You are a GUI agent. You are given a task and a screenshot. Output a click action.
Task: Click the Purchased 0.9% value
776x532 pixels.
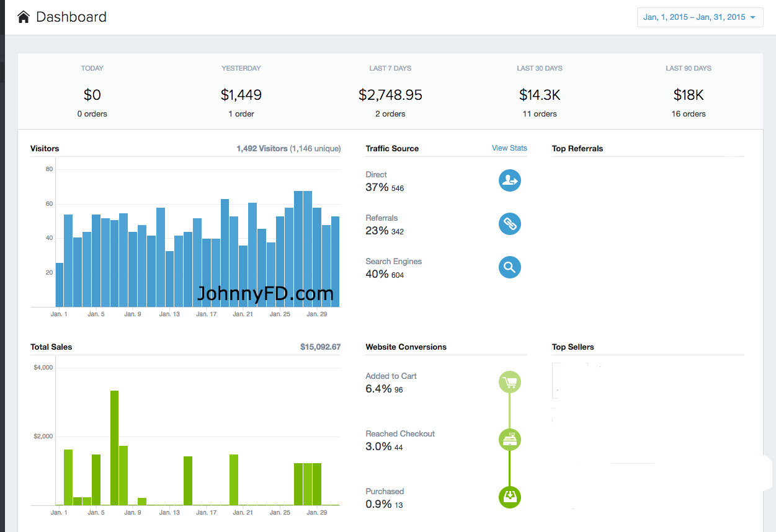click(x=378, y=504)
